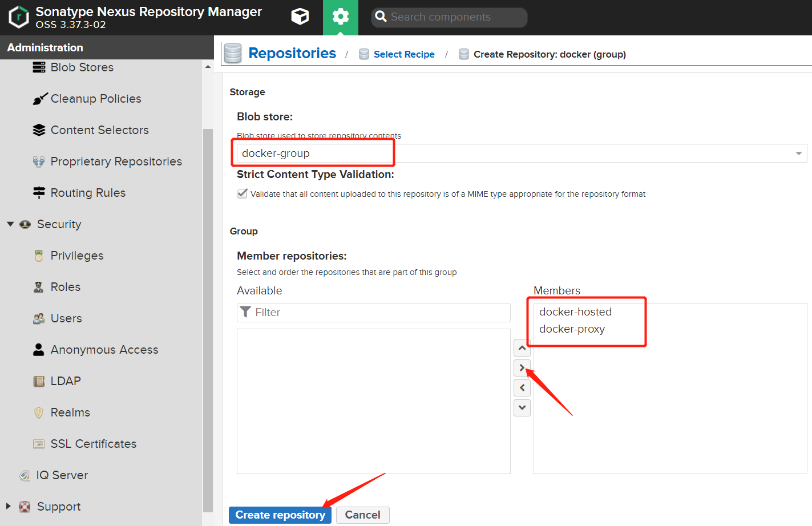Click the search magnifier icon
Image resolution: width=812 pixels, height=526 pixels.
pos(381,17)
